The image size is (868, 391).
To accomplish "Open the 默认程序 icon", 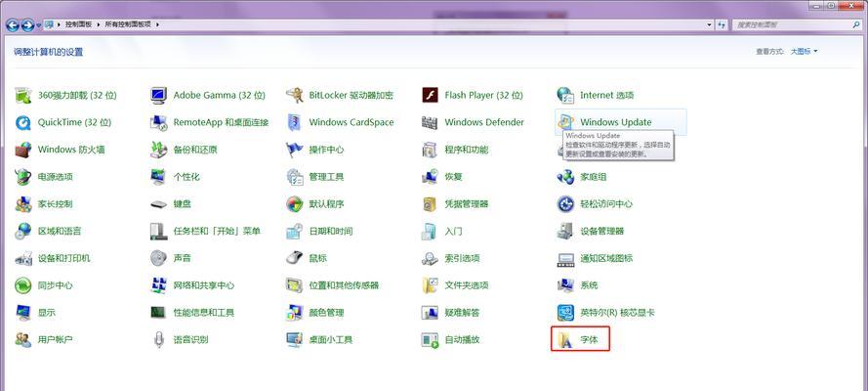I will tap(295, 203).
